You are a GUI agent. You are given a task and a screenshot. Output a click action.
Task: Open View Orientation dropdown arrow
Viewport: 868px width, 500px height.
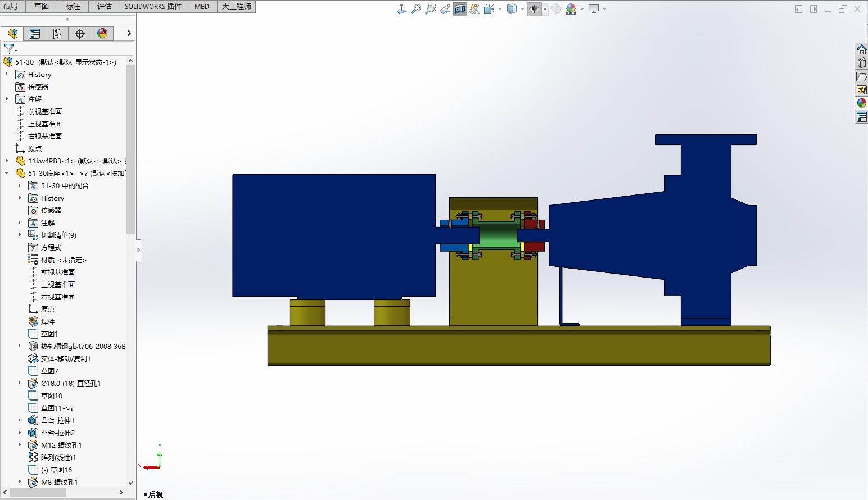click(x=500, y=9)
